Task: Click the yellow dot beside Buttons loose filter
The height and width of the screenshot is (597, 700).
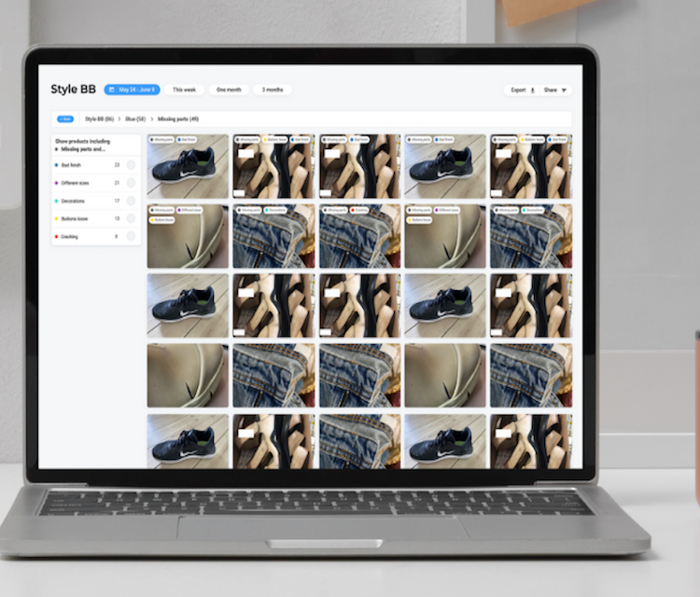Action: click(x=57, y=218)
